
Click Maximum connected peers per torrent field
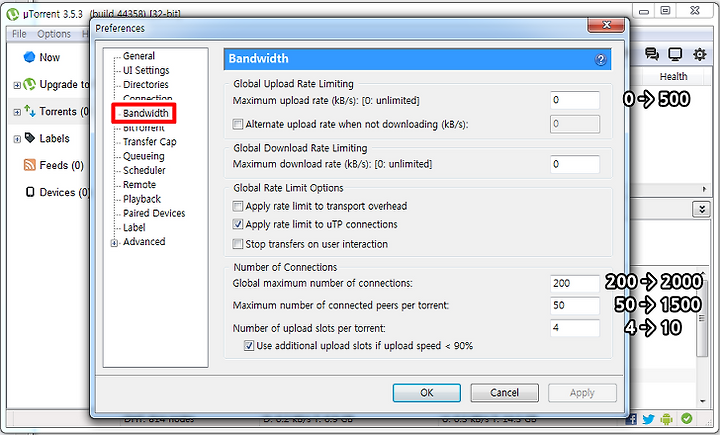tap(575, 305)
